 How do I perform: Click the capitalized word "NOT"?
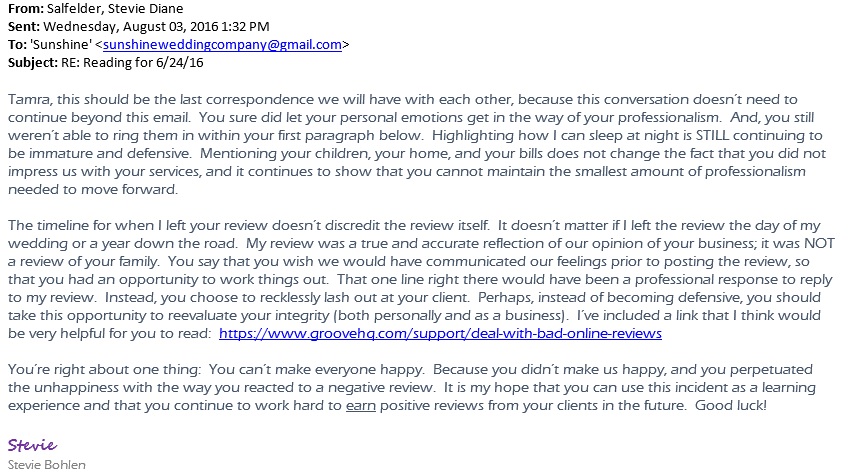[x=820, y=243]
